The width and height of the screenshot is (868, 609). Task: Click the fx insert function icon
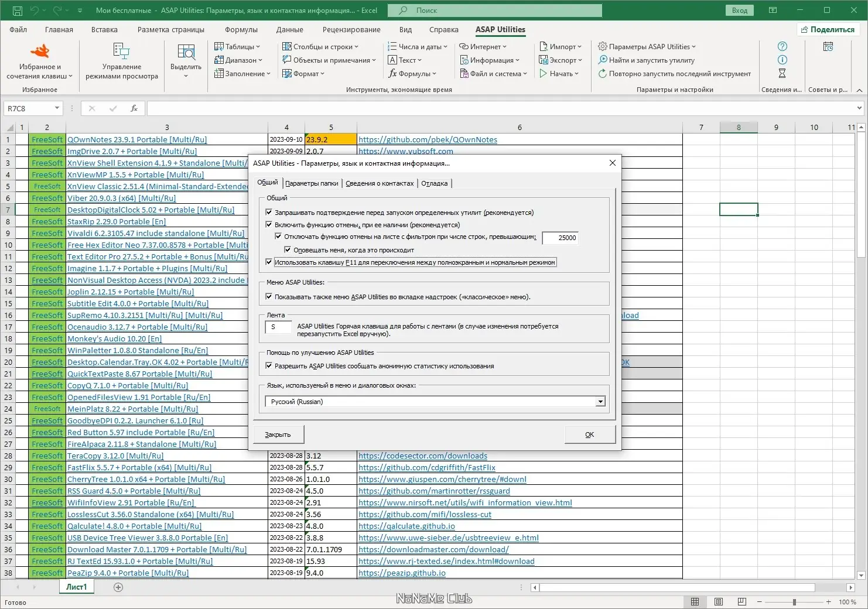coord(134,108)
